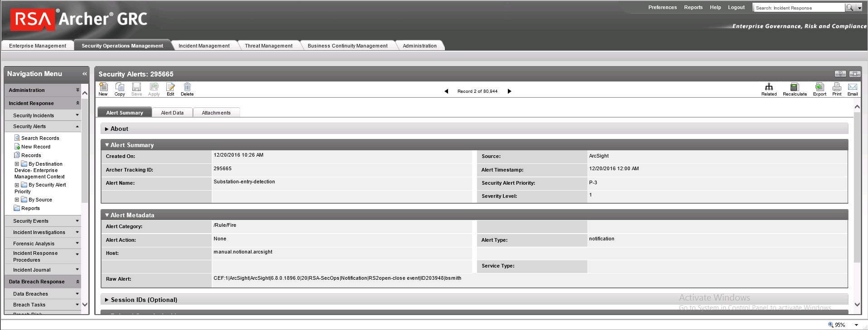
Task: Click the Raw Alert CEF text
Action: (337, 278)
